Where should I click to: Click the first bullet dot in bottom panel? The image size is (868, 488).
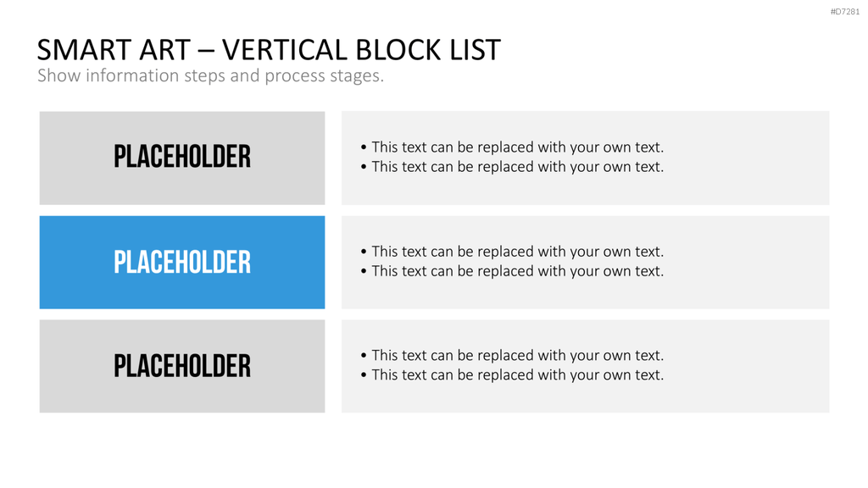[x=363, y=355]
